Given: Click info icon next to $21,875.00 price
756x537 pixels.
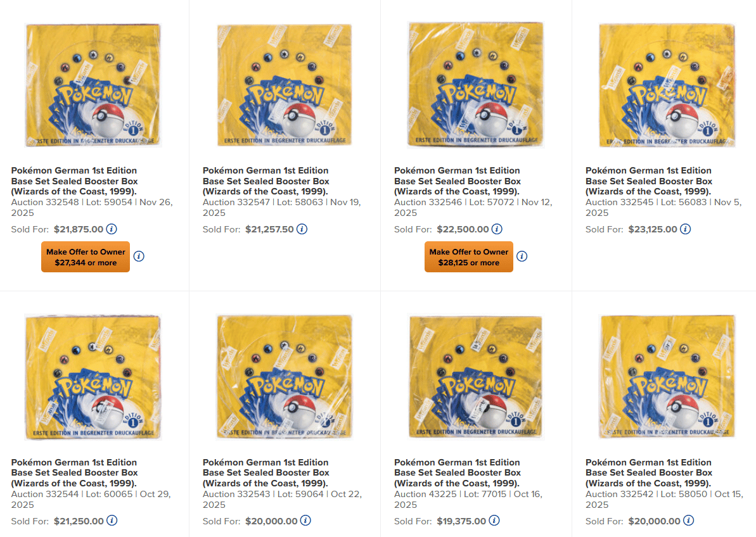Looking at the screenshot, I should coord(112,229).
